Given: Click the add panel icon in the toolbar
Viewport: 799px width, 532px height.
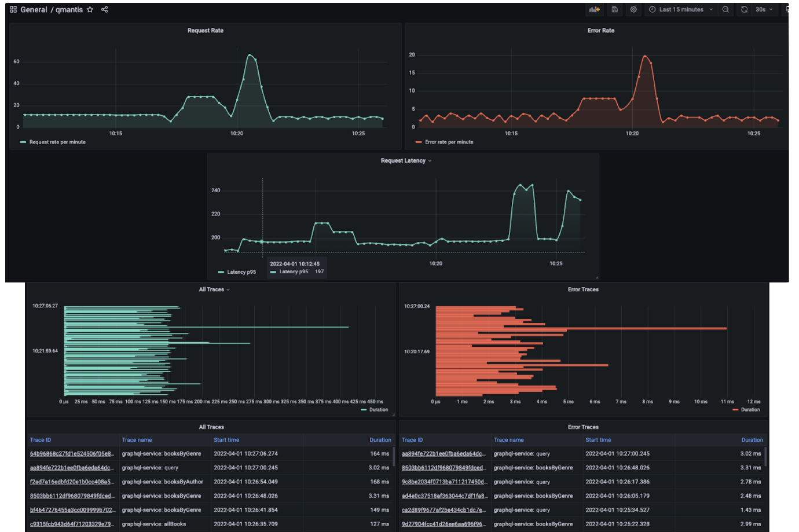Looking at the screenshot, I should coord(595,9).
